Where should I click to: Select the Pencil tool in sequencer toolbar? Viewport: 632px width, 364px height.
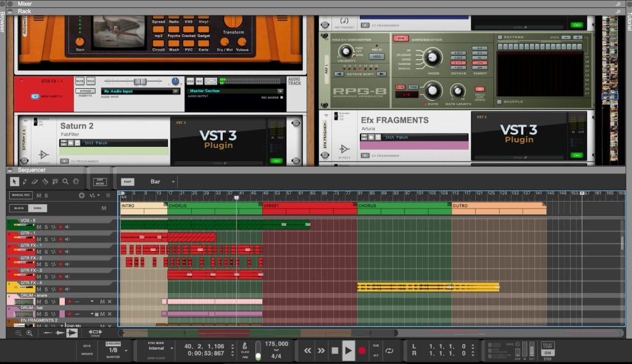click(x=25, y=181)
